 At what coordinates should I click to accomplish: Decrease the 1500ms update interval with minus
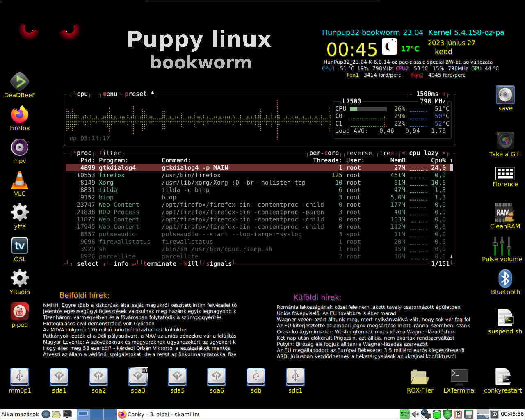[x=411, y=94]
